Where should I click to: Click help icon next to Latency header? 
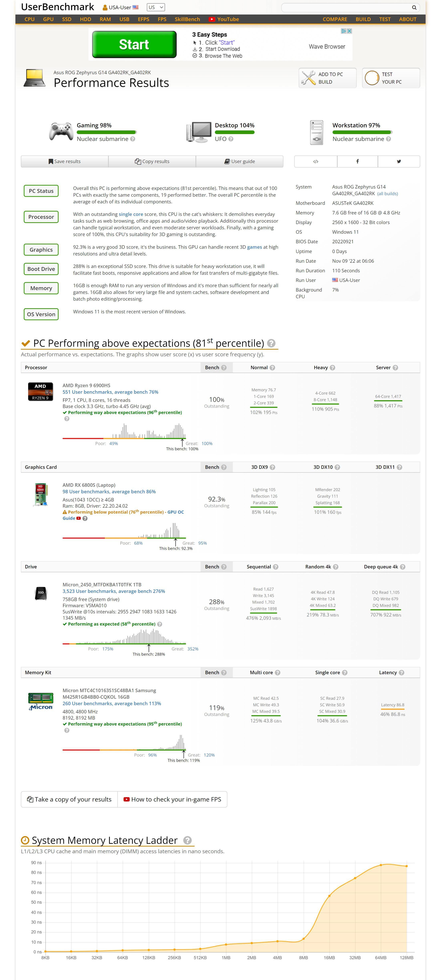[x=402, y=673]
